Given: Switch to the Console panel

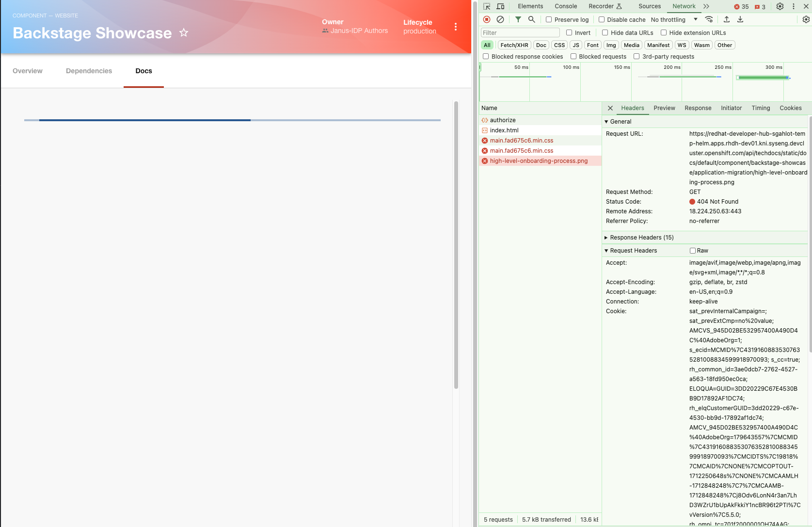Looking at the screenshot, I should click(566, 6).
